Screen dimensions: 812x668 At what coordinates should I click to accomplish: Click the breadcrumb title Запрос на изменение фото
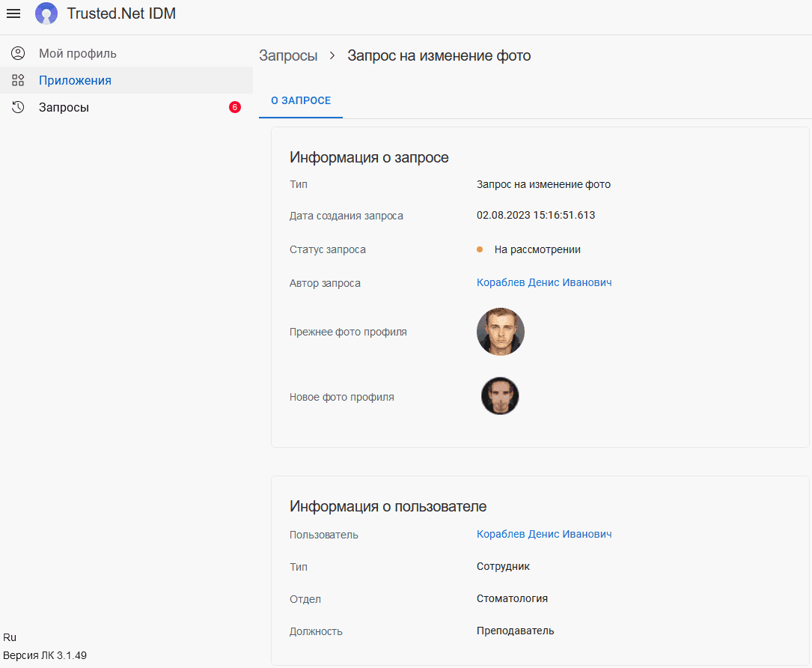pos(439,55)
